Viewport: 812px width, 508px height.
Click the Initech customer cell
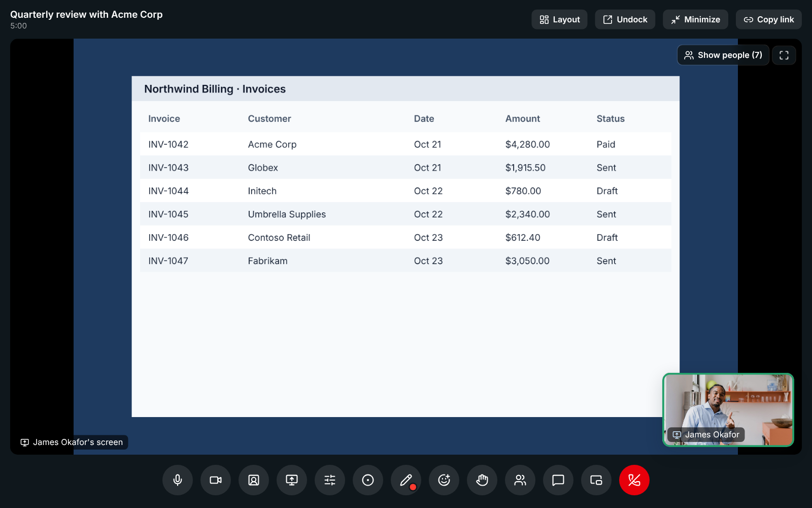pyautogui.click(x=262, y=191)
